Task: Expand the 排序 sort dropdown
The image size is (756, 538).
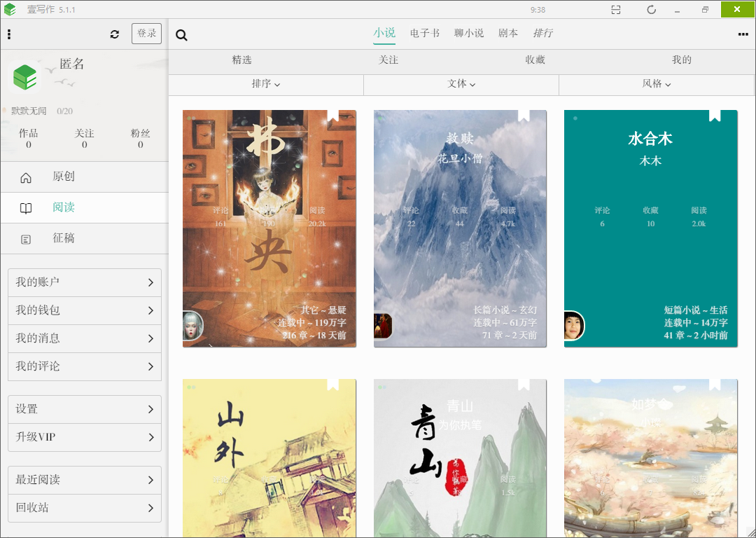Action: point(266,84)
